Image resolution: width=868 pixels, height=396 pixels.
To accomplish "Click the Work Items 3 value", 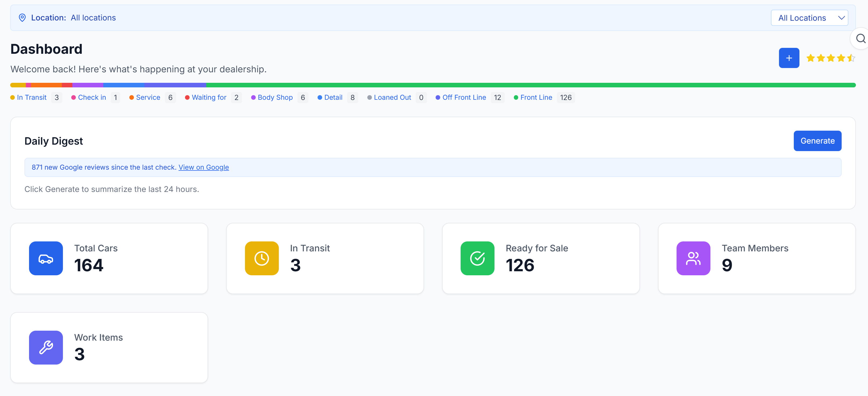I will pos(80,354).
